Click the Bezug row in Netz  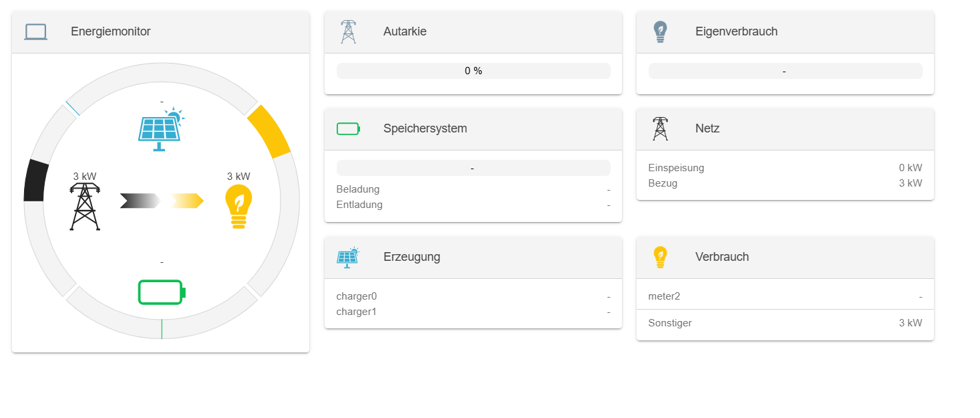(785, 183)
